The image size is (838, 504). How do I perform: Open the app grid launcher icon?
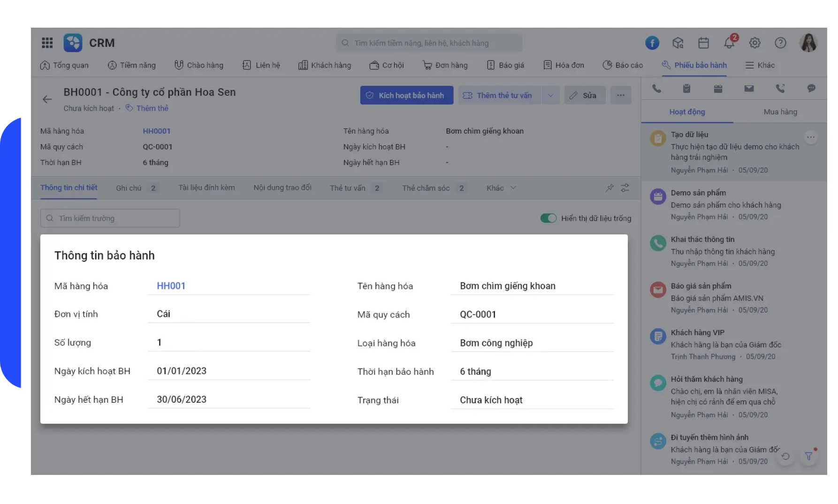[47, 43]
